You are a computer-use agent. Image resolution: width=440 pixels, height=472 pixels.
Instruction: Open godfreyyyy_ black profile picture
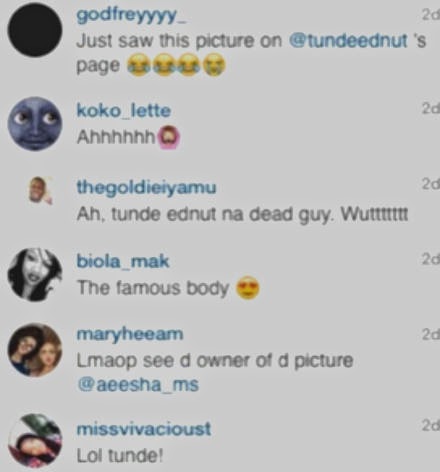click(x=35, y=30)
